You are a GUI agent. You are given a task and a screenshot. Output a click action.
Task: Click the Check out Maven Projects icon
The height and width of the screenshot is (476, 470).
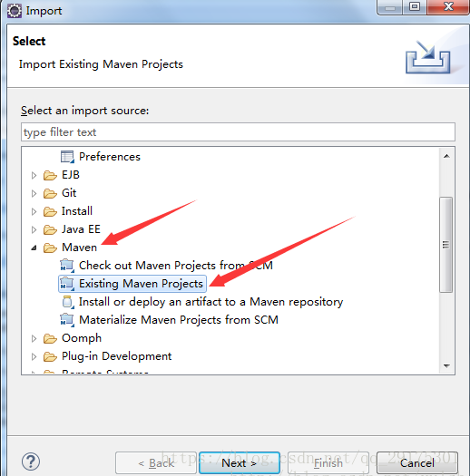(67, 266)
